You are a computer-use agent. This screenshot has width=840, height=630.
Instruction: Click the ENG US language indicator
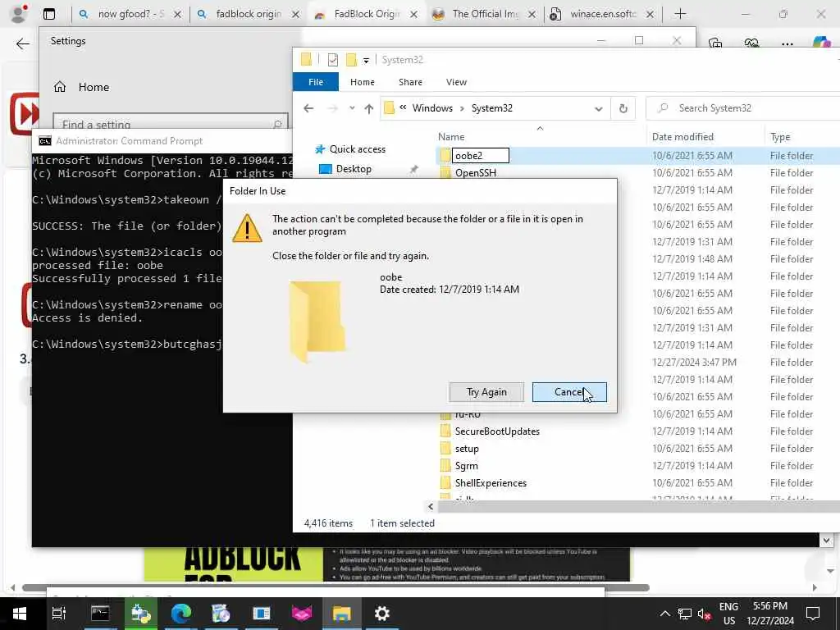[x=728, y=614]
